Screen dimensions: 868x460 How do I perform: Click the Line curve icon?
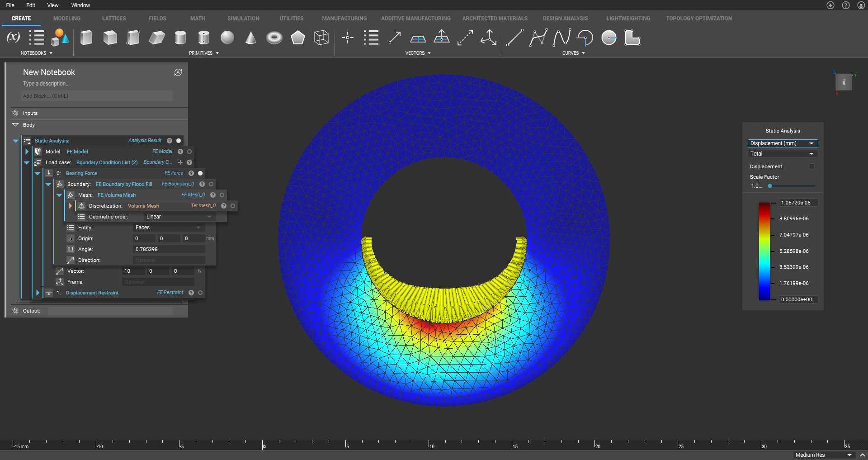515,38
